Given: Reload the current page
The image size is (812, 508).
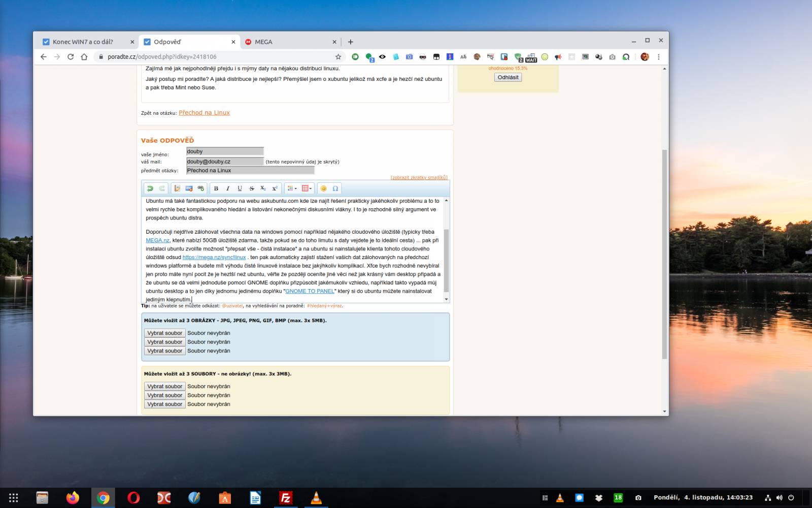Looking at the screenshot, I should 71,57.
